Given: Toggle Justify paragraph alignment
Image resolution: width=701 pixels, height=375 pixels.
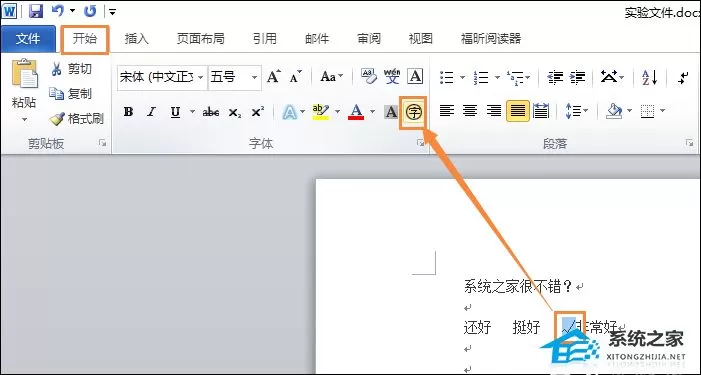Looking at the screenshot, I should (x=517, y=111).
